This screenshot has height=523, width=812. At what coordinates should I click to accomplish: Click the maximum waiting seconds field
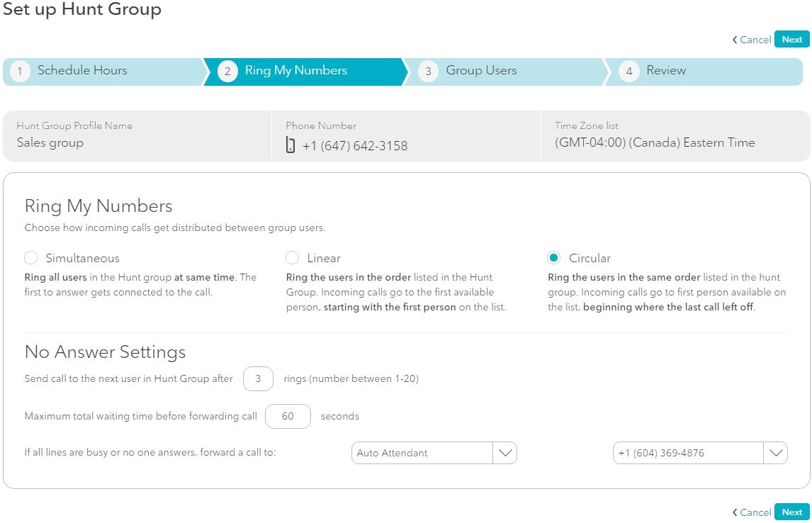[288, 416]
